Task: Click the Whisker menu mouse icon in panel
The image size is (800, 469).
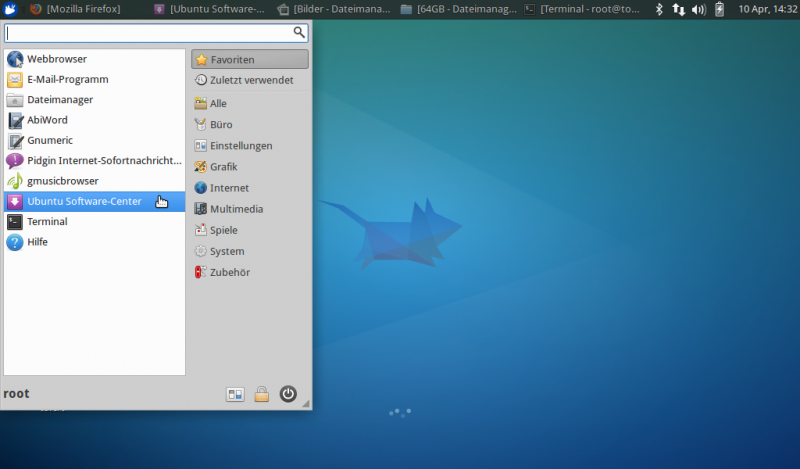Action: pyautogui.click(x=10, y=9)
